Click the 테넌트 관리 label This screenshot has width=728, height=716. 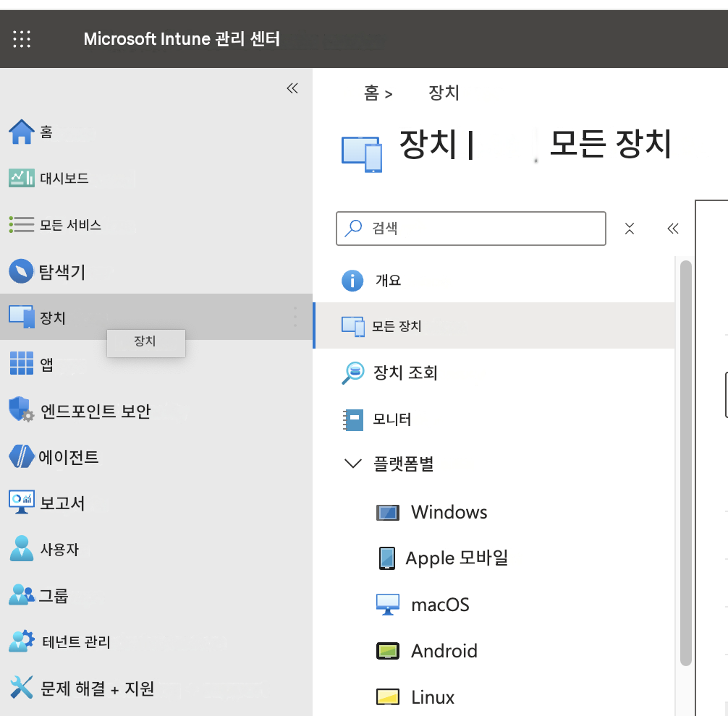[76, 642]
